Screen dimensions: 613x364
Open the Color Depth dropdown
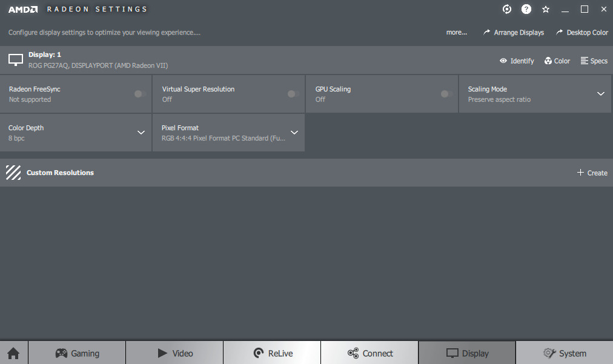tap(141, 133)
